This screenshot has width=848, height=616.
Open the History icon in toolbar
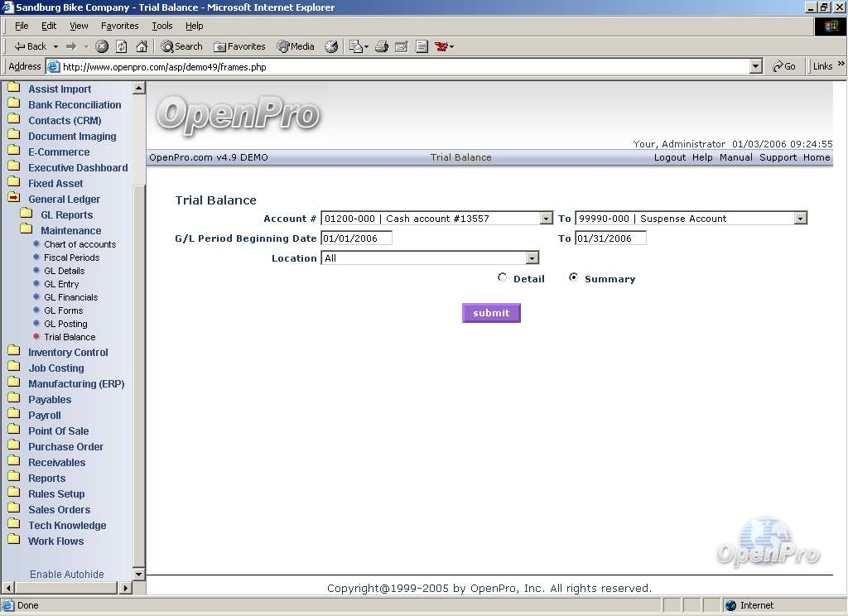[x=331, y=46]
